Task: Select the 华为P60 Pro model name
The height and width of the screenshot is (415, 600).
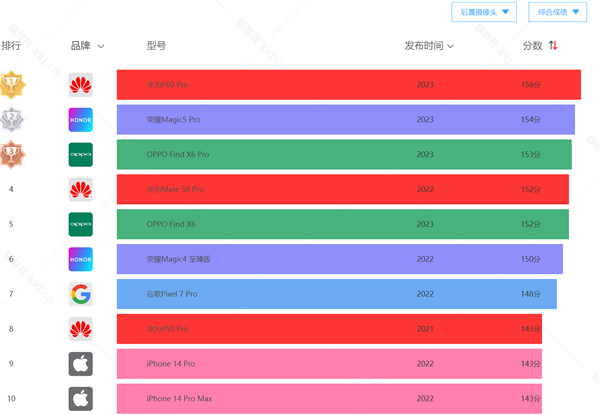Action: (x=167, y=85)
